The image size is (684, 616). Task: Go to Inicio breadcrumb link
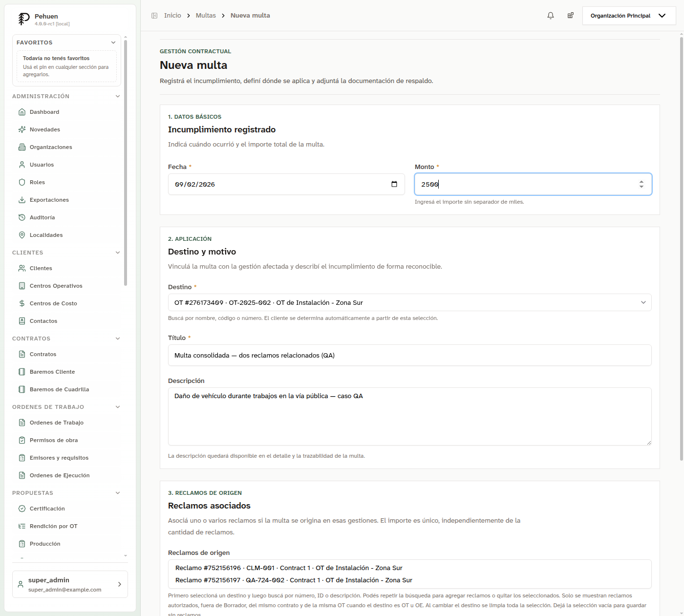point(172,16)
